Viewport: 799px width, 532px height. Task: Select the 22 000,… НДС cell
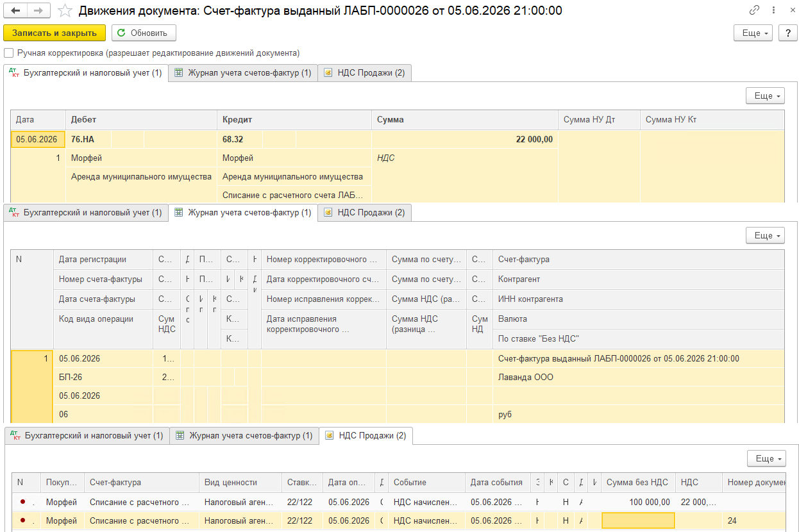(x=698, y=503)
